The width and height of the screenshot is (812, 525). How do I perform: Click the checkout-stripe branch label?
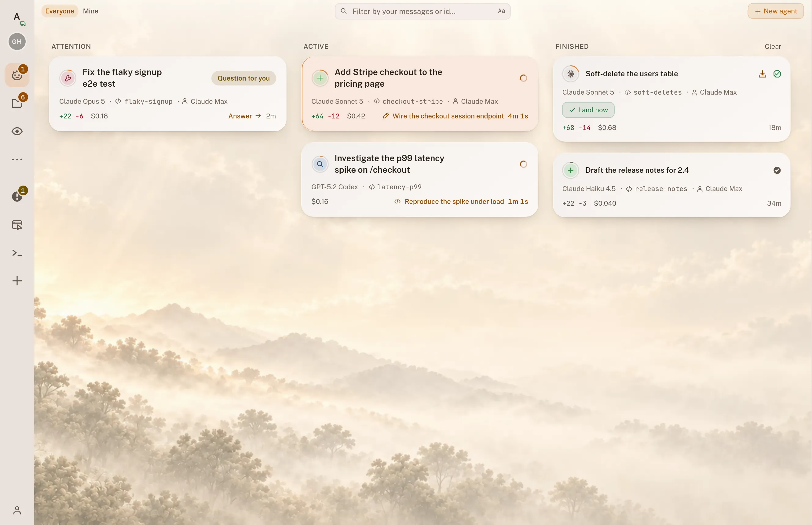(412, 101)
